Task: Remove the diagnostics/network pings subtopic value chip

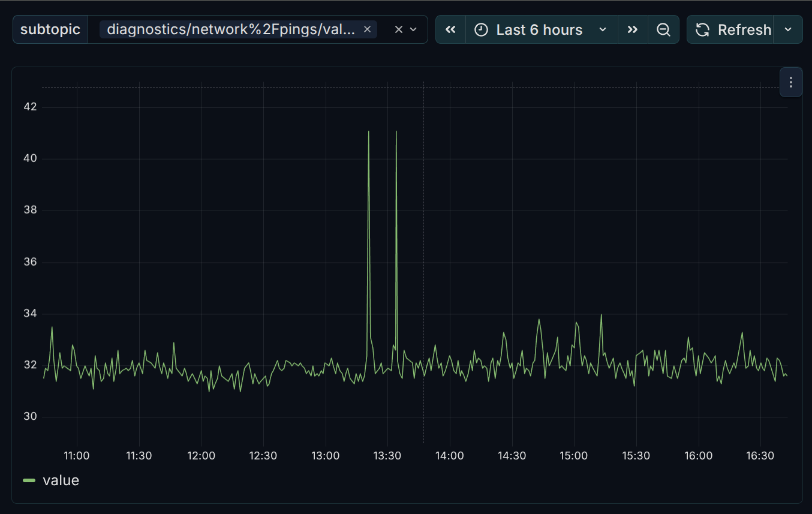Action: click(x=367, y=29)
